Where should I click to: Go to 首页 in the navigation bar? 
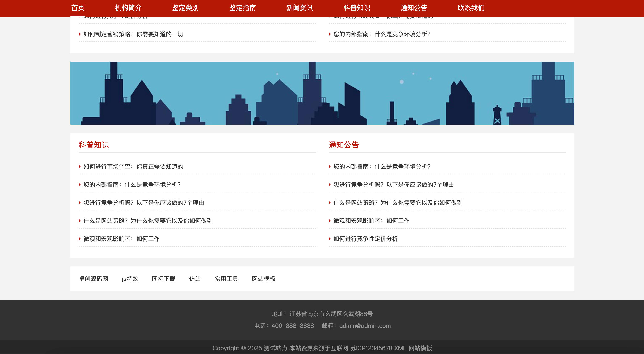(78, 8)
